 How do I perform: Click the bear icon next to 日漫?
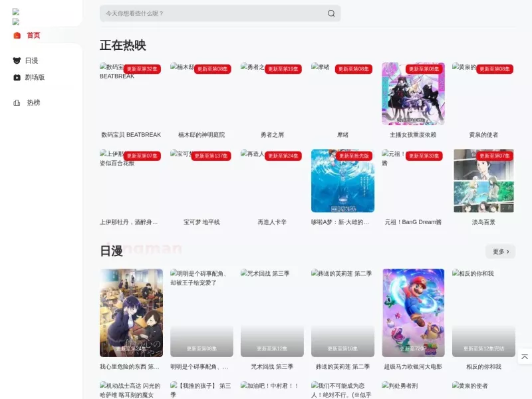pyautogui.click(x=17, y=61)
